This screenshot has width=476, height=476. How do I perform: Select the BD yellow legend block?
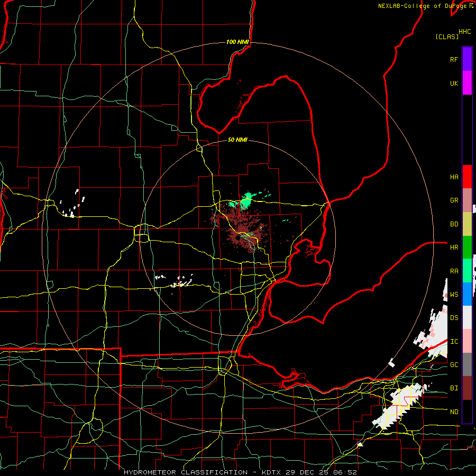tap(467, 224)
